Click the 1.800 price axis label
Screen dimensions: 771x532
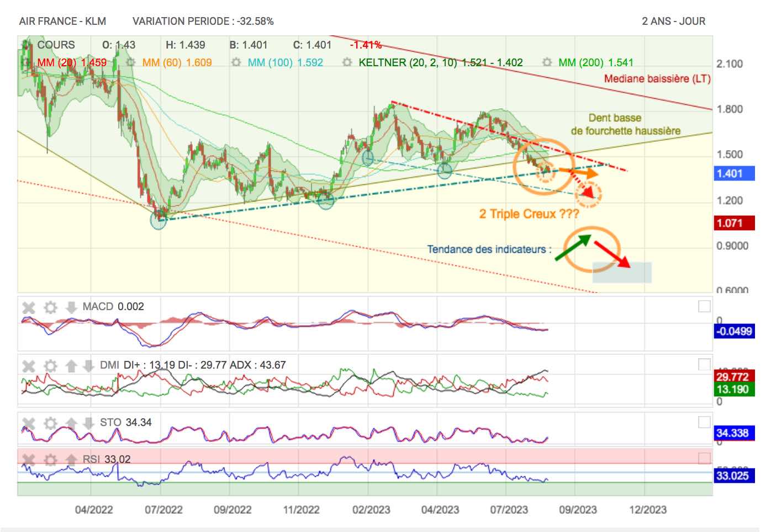730,109
